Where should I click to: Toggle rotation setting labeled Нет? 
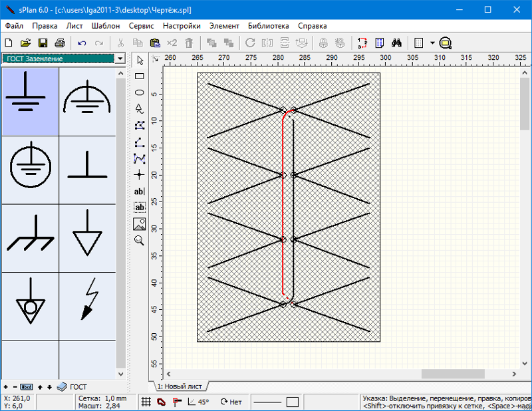click(231, 402)
